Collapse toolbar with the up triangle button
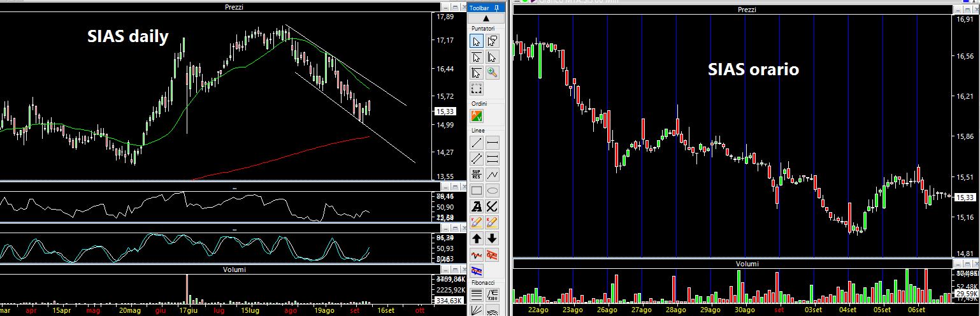Image resolution: width=980 pixels, height=316 pixels. (486, 19)
